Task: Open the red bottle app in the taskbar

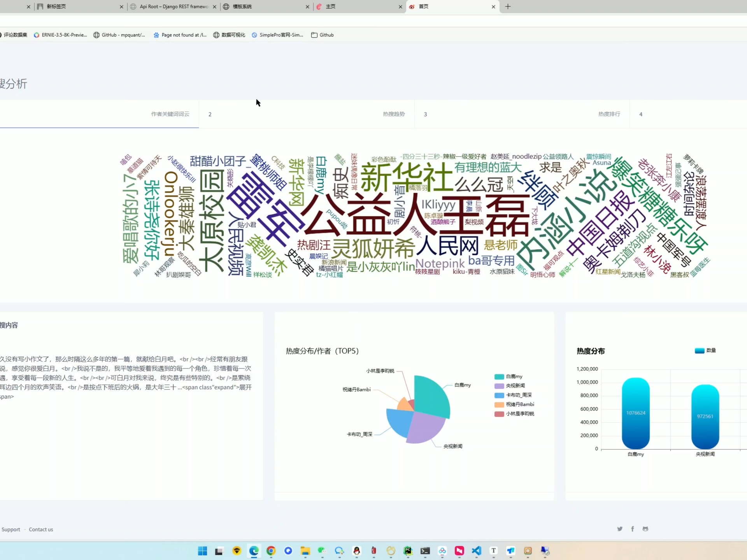Action: 373,551
